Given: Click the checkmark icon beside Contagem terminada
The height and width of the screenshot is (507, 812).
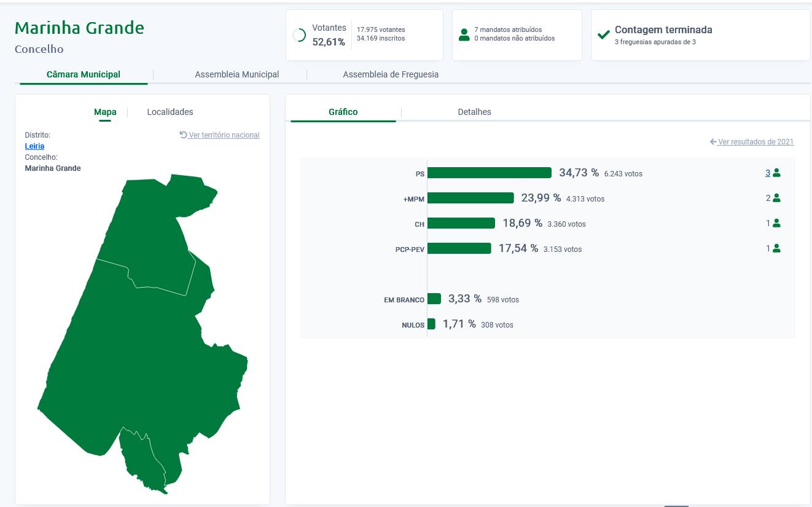Looking at the screenshot, I should 604,34.
